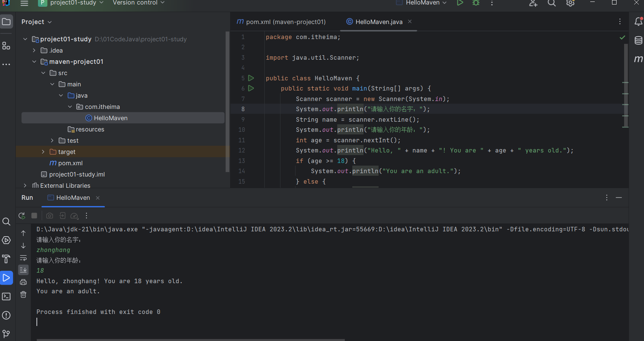The height and width of the screenshot is (341, 644).
Task: Open the HelloMaven run configuration dropdown
Action: [x=421, y=3]
